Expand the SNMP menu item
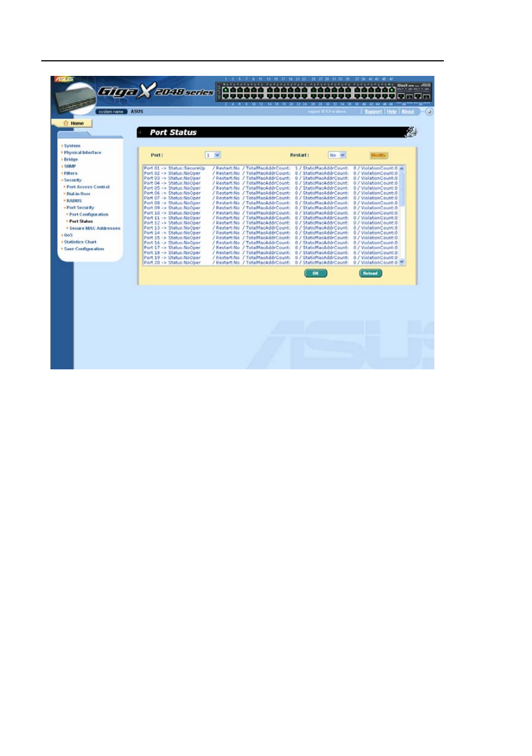The width and height of the screenshot is (532, 756). [69, 166]
